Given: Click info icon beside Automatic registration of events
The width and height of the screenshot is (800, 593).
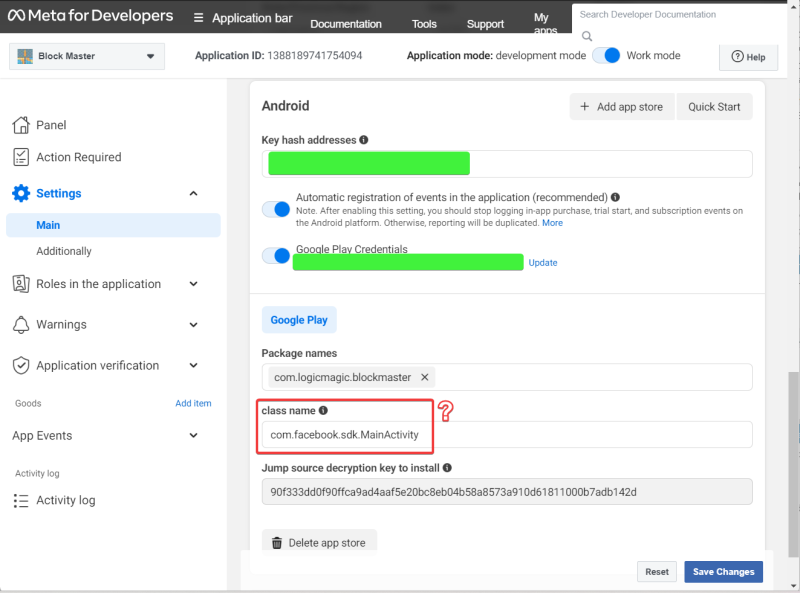Looking at the screenshot, I should pos(615,197).
